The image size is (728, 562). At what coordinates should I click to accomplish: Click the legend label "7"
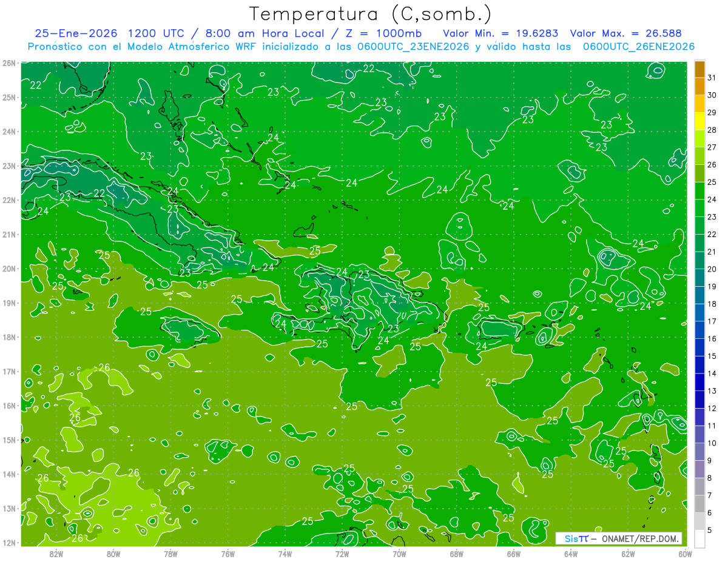pyautogui.click(x=710, y=495)
